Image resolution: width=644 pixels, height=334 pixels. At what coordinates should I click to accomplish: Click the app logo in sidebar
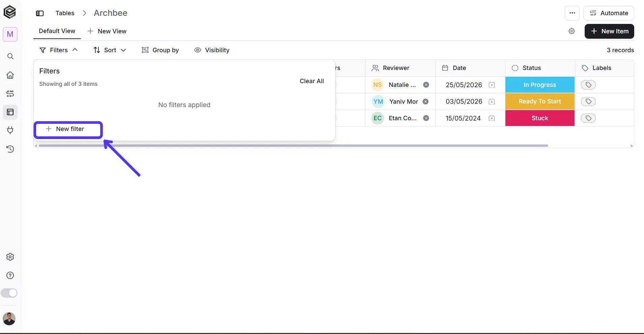[10, 12]
